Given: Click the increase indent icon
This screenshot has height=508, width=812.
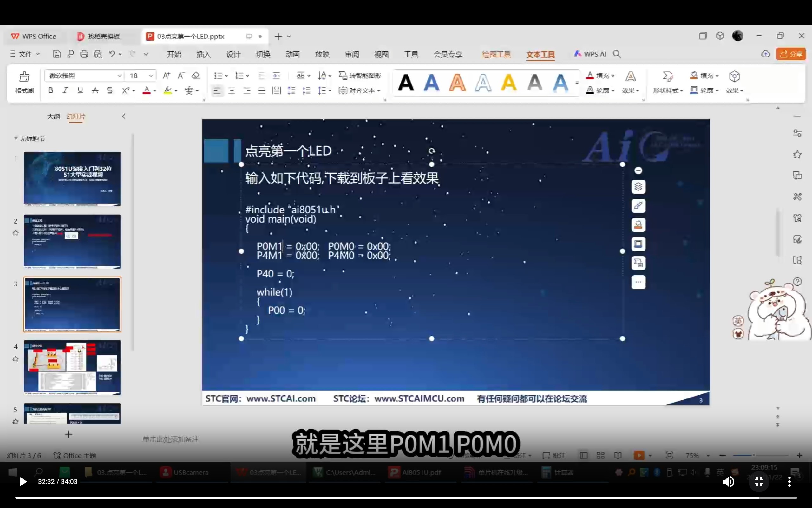Looking at the screenshot, I should pos(277,76).
